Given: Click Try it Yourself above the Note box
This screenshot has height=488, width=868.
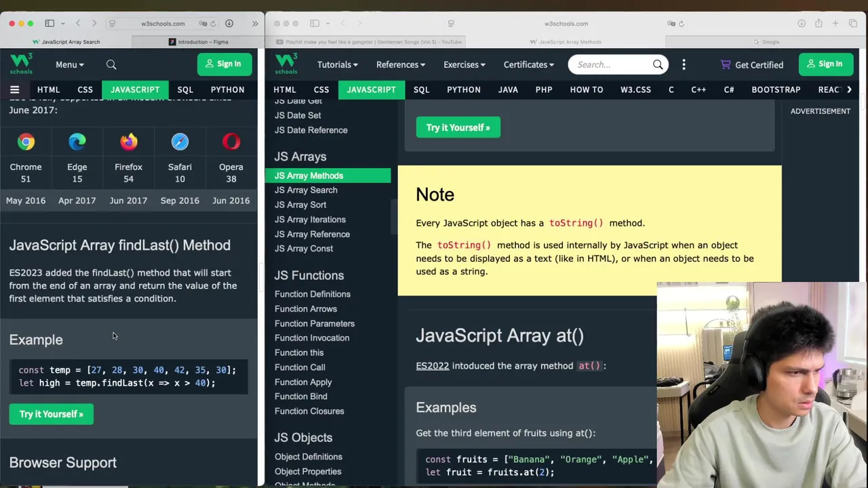Looking at the screenshot, I should tap(458, 127).
